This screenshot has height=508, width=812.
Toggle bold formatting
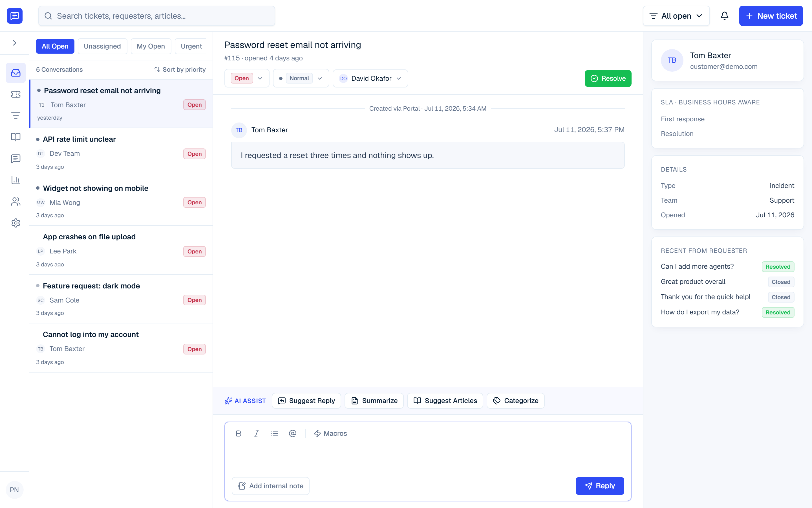(x=239, y=433)
